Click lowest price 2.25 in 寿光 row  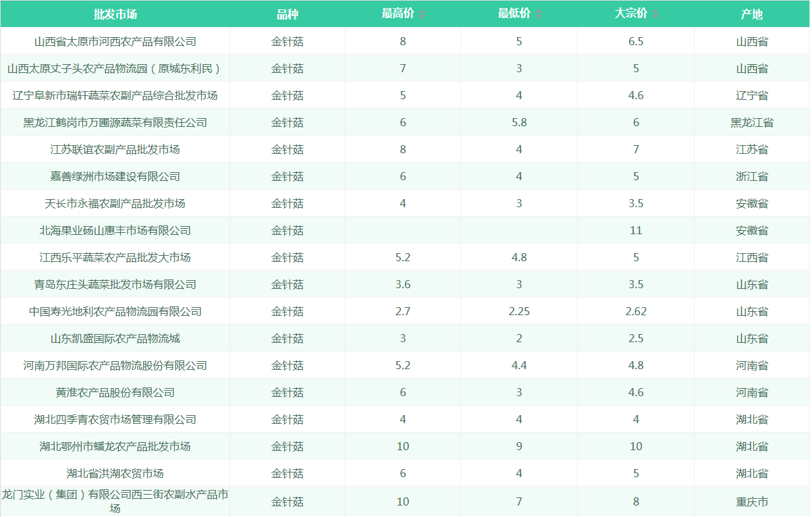click(x=519, y=311)
